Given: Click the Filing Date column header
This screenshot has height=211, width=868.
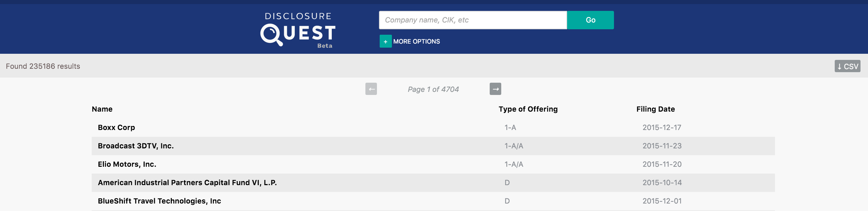Looking at the screenshot, I should 655,109.
